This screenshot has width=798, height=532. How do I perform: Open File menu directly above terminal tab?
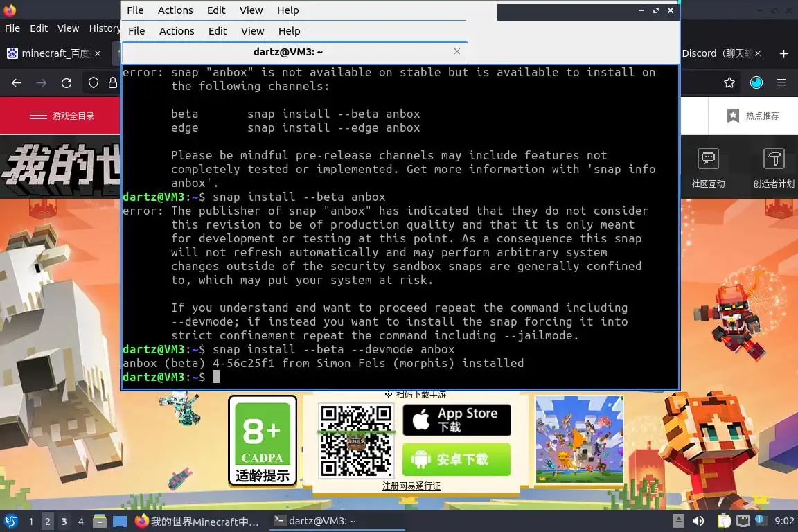(x=136, y=31)
